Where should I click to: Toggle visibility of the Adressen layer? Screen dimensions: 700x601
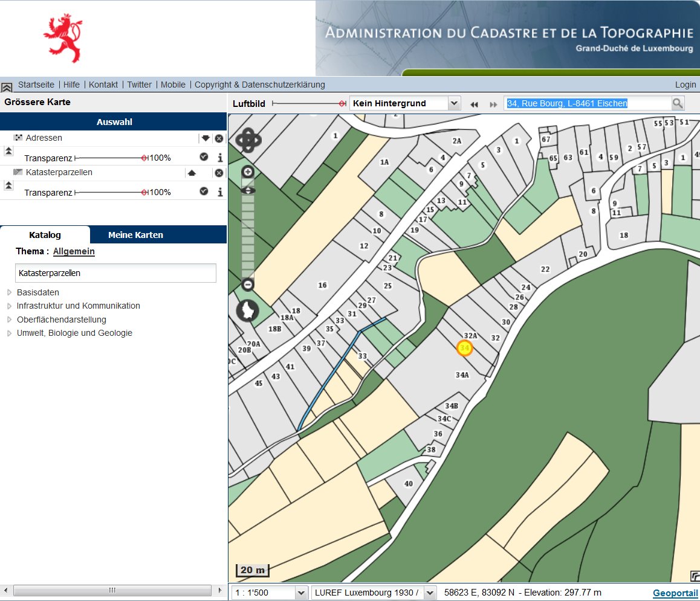(204, 157)
